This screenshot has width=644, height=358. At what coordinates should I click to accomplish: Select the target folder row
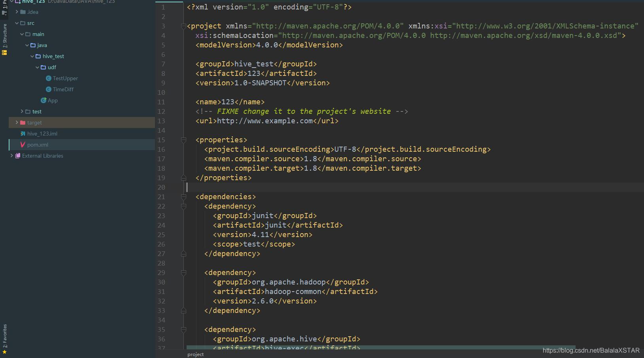pyautogui.click(x=82, y=122)
